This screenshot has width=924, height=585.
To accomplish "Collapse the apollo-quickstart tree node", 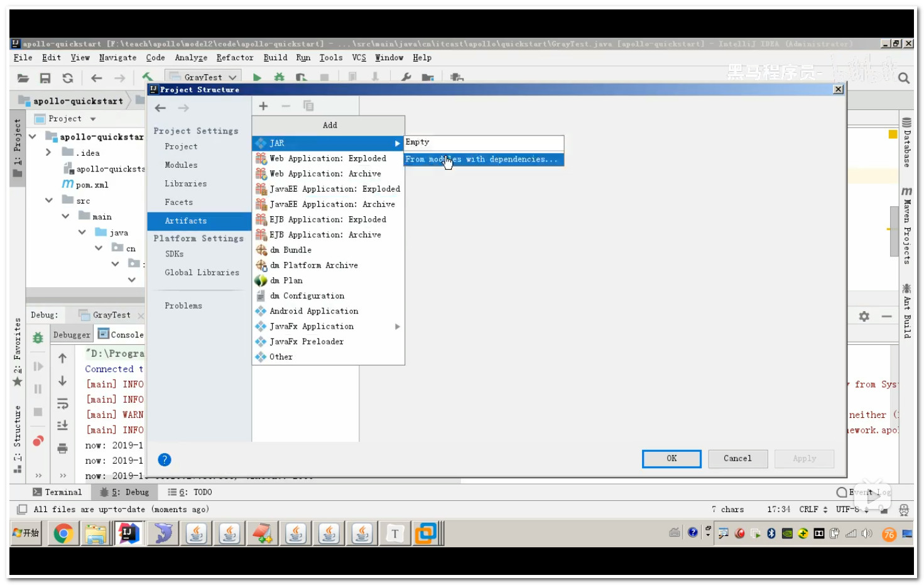I will [33, 136].
